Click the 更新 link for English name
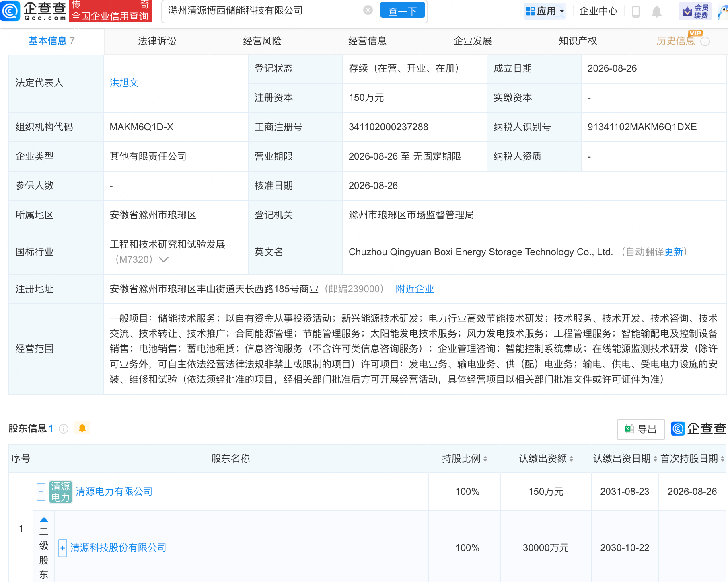The image size is (728, 582). (674, 252)
